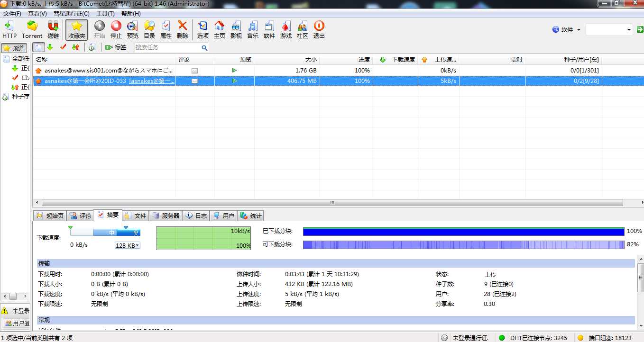The width and height of the screenshot is (644, 342).
Task: Toggle the up/down arrows active filter
Action: tap(75, 47)
